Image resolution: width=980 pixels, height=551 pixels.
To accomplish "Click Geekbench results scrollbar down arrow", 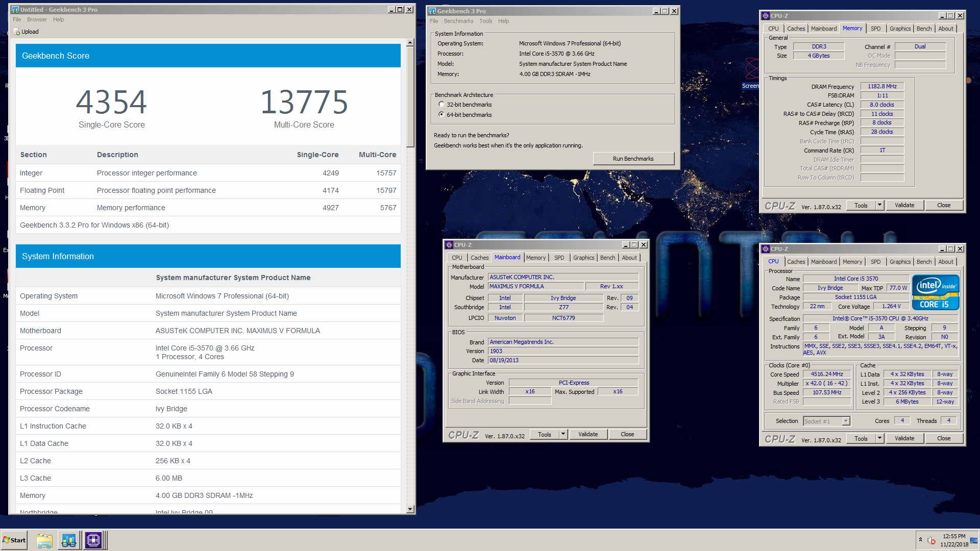I will click(x=410, y=509).
